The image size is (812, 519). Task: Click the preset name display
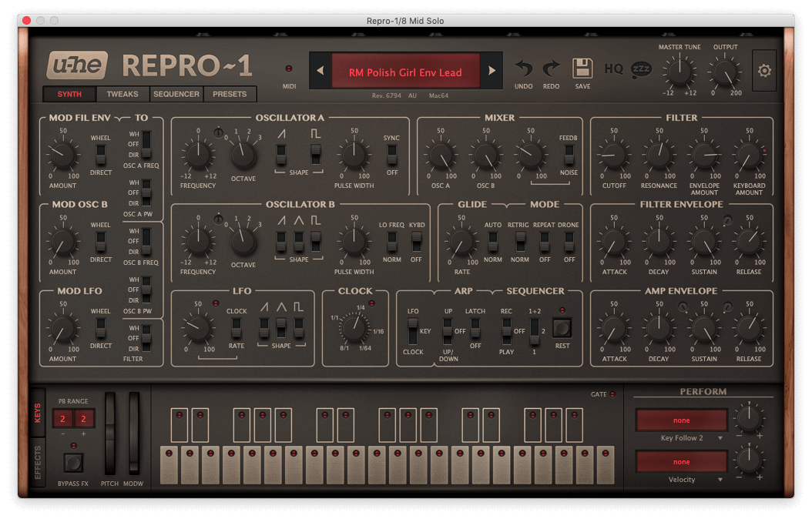405,72
